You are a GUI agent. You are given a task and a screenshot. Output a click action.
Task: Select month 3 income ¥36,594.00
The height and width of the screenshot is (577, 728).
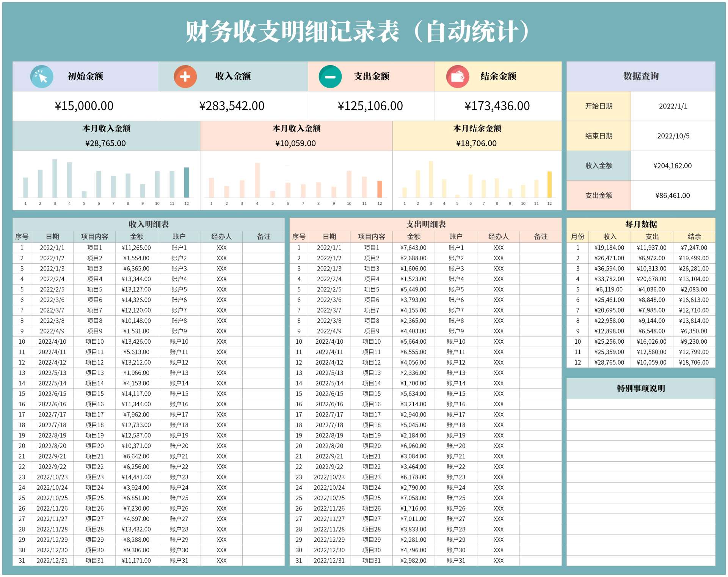pos(609,269)
